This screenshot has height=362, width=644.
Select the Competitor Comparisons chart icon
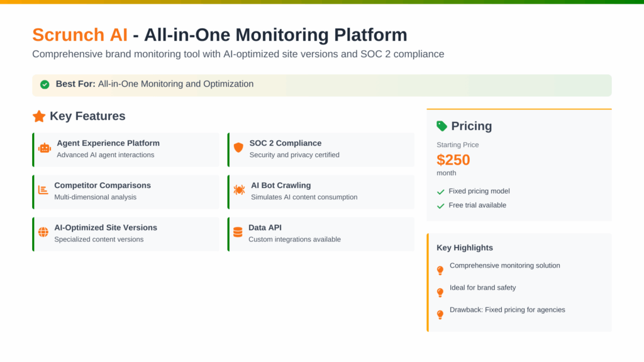click(x=43, y=190)
